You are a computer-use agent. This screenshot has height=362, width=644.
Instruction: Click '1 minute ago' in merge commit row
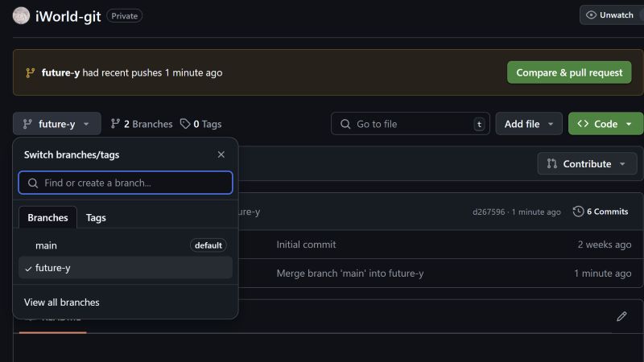[602, 274]
